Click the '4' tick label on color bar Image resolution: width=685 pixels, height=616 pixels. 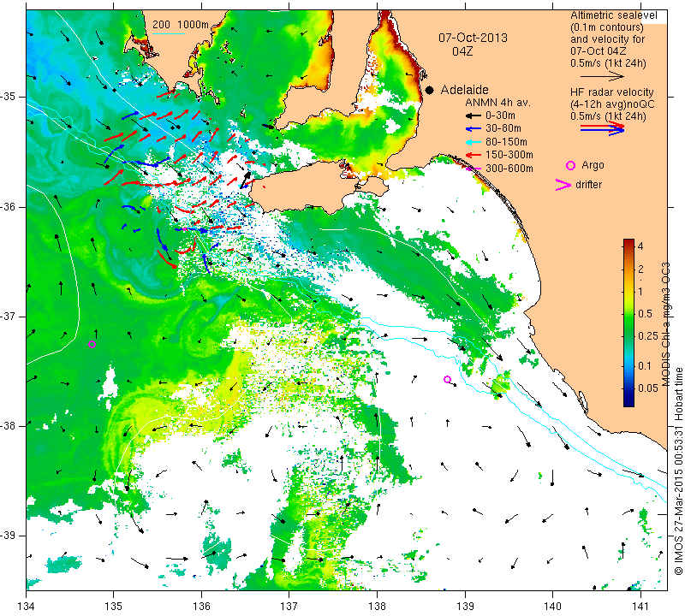point(640,246)
